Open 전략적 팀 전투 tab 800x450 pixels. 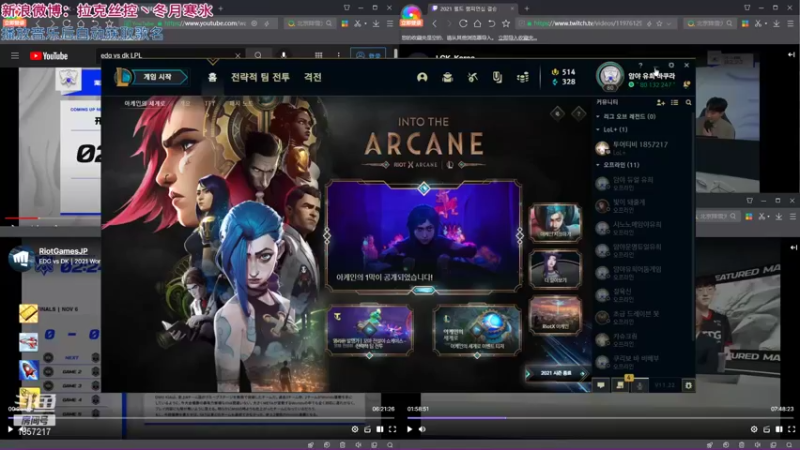(260, 77)
